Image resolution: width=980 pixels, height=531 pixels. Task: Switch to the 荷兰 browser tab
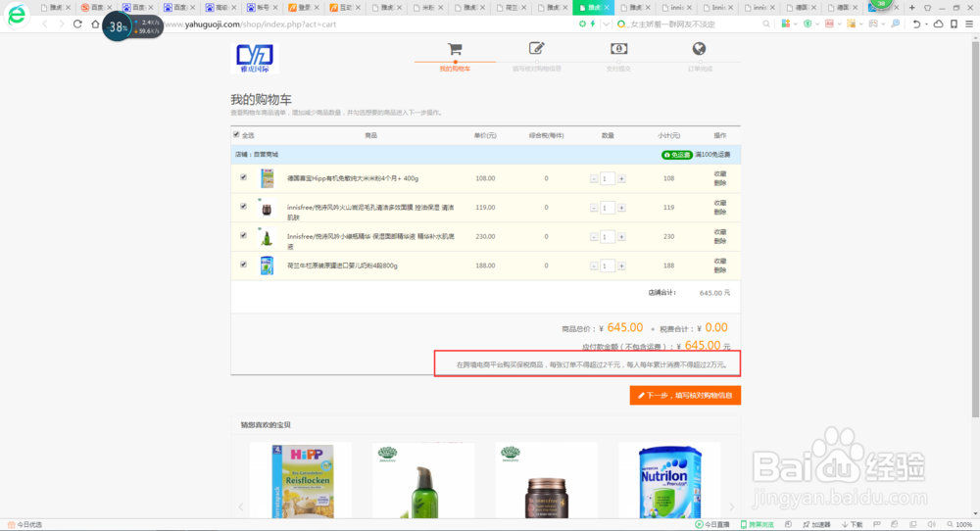[511, 8]
